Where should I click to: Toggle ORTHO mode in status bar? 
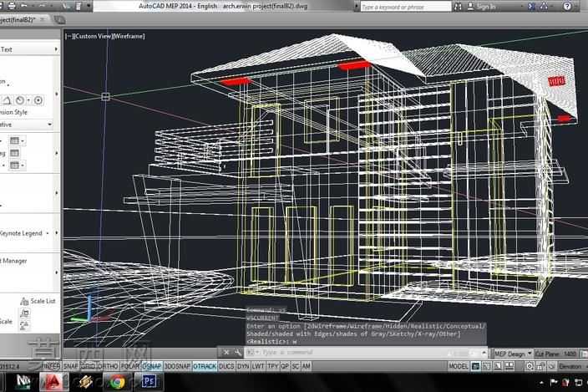[x=109, y=366]
